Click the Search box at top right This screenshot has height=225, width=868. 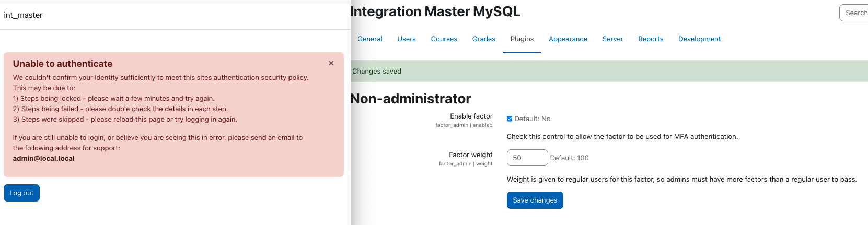[x=854, y=13]
